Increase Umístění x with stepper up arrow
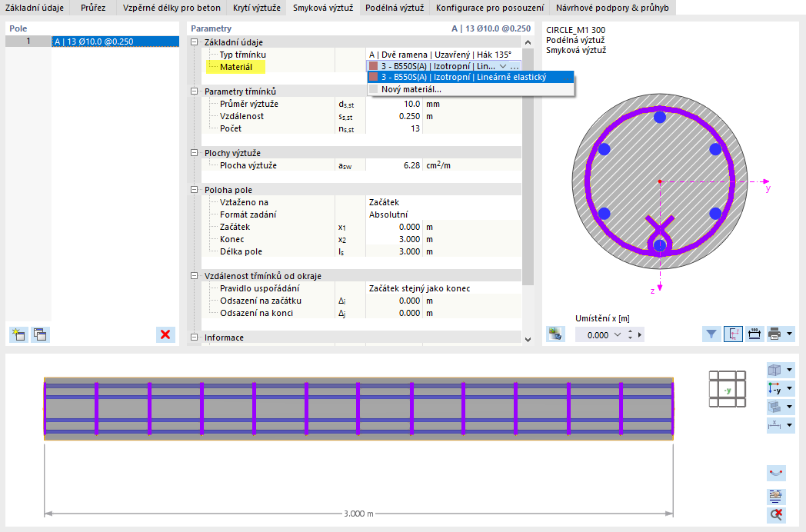This screenshot has width=806, height=532. [x=630, y=331]
